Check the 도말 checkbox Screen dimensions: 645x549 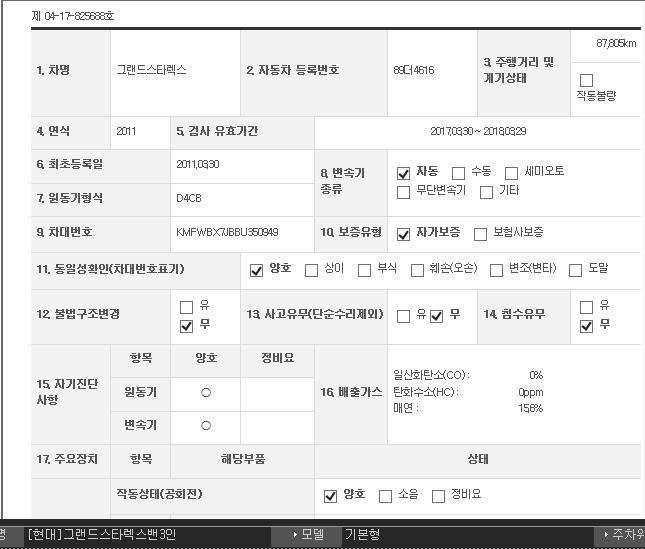click(x=575, y=270)
